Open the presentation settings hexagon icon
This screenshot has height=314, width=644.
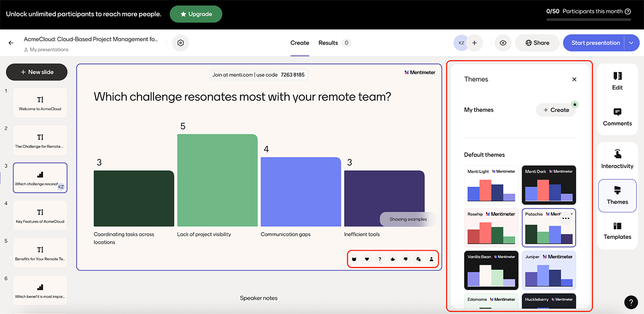pos(181,43)
